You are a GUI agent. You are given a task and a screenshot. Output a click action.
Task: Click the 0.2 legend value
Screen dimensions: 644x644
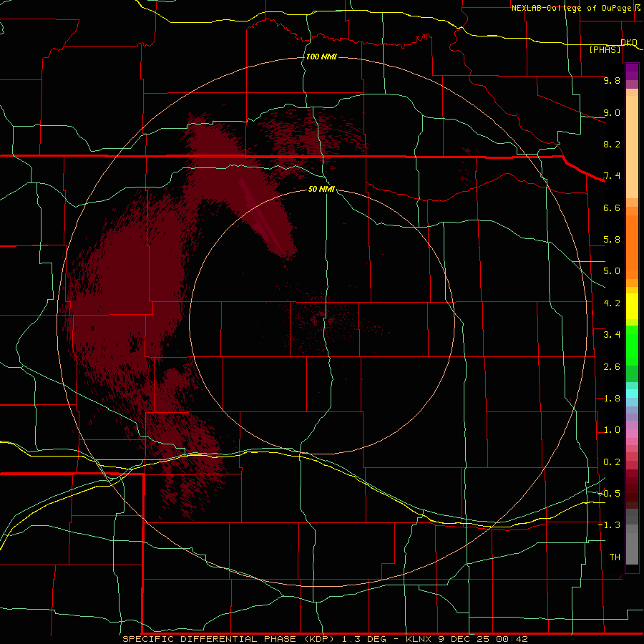tap(612, 462)
